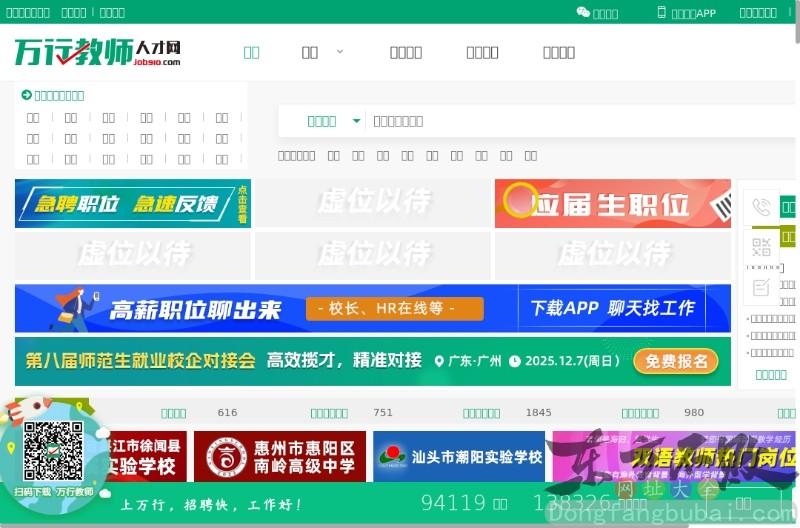The height and width of the screenshot is (528, 800).
Task: Click the 万行教师人才网 logo
Action: (97, 52)
